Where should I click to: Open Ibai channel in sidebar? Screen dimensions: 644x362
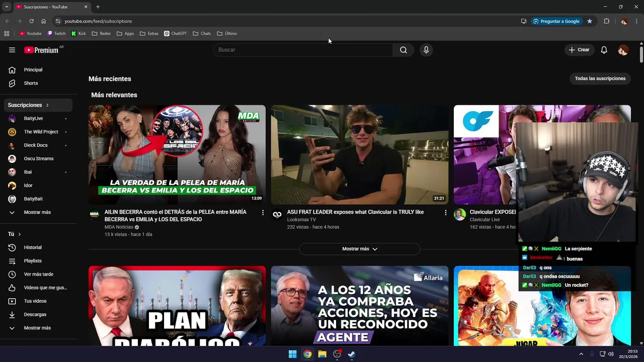pyautogui.click(x=38, y=172)
